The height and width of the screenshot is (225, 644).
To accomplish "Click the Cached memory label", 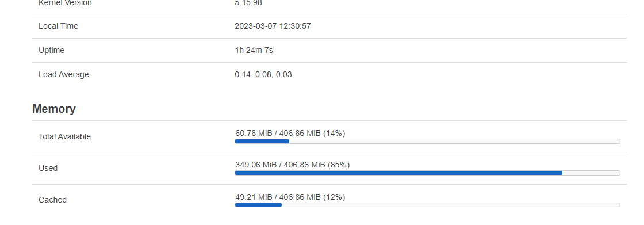I will point(52,200).
